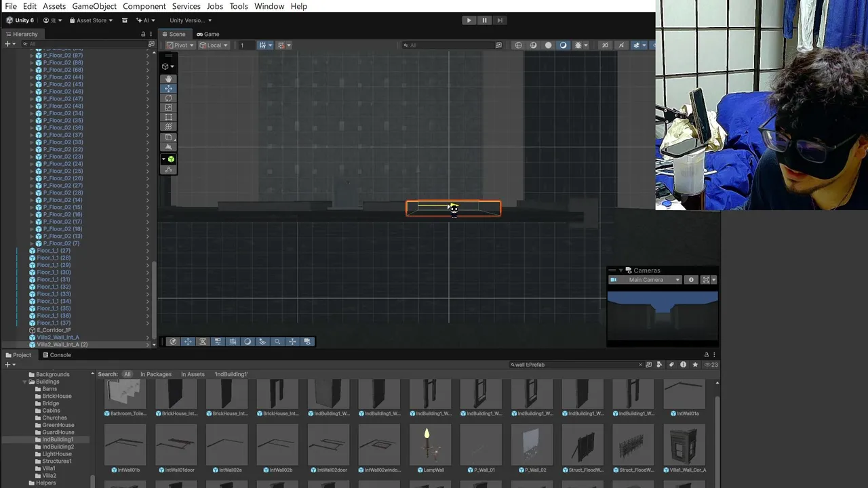Open the AI menu dropdown
Image resolution: width=868 pixels, height=488 pixels.
(x=145, y=20)
